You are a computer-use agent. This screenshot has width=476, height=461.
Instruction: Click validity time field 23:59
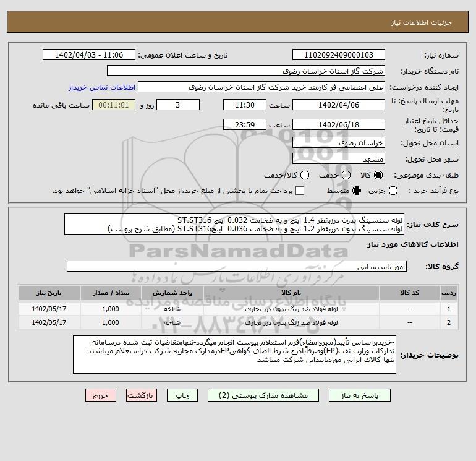245,125
